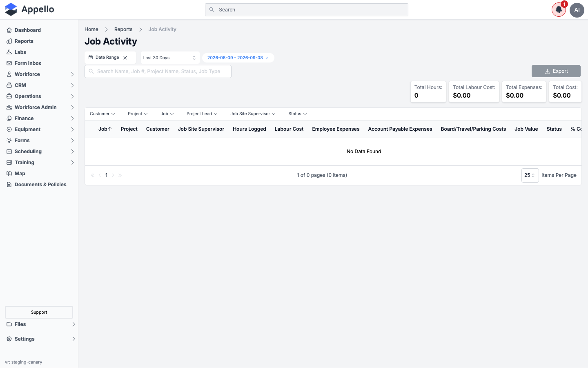Click the Settings gear icon
This screenshot has width=588, height=375.
coord(9,339)
